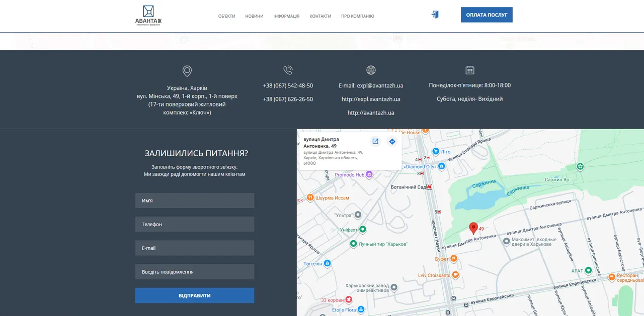
Task: Click the Авантаж logo
Action: pos(148,16)
